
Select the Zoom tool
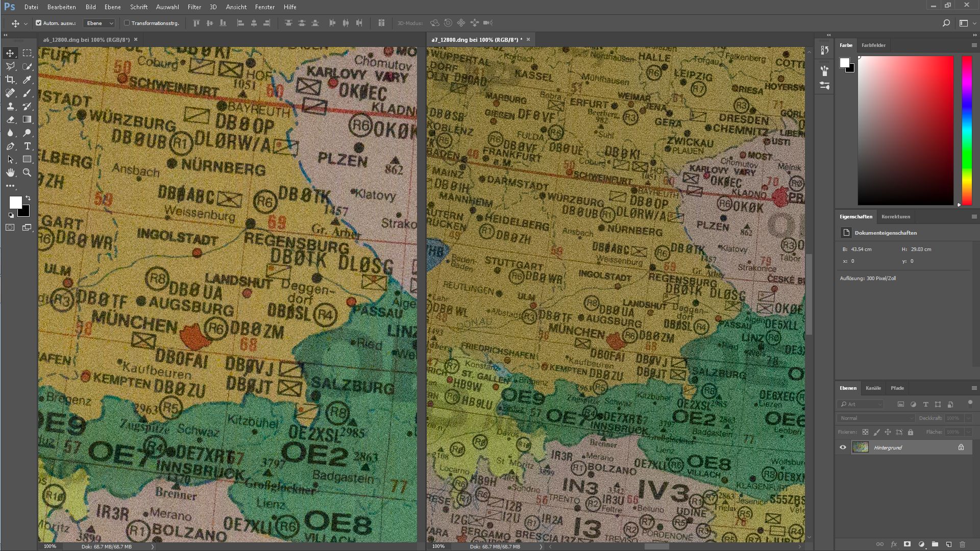click(x=27, y=172)
